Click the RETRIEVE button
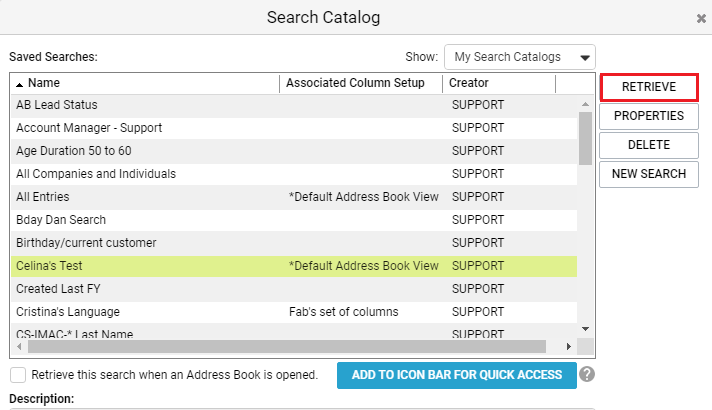Viewport: 712px width, 410px height. click(649, 87)
